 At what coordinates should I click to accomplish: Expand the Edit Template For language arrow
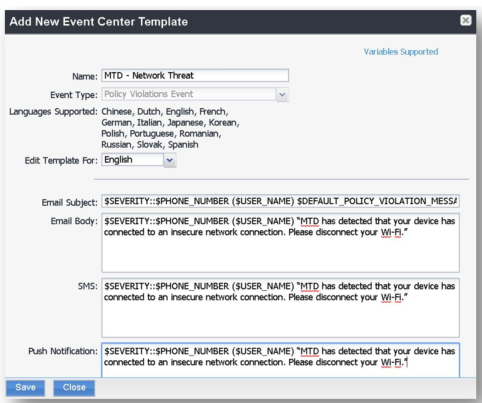tap(170, 160)
